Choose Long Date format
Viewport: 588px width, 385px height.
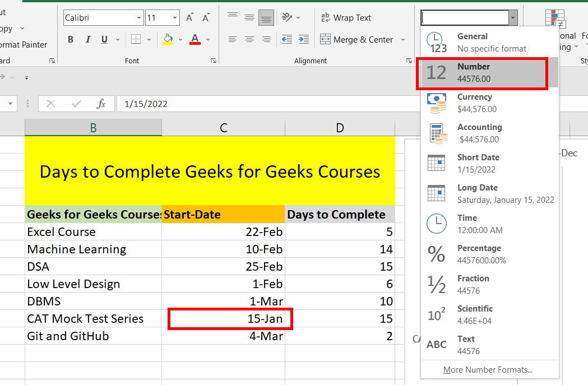(x=490, y=194)
